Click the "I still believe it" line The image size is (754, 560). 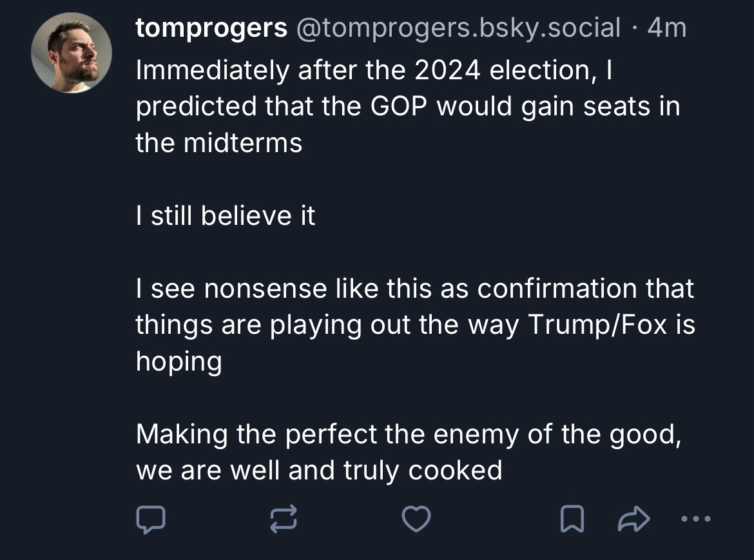(x=226, y=216)
